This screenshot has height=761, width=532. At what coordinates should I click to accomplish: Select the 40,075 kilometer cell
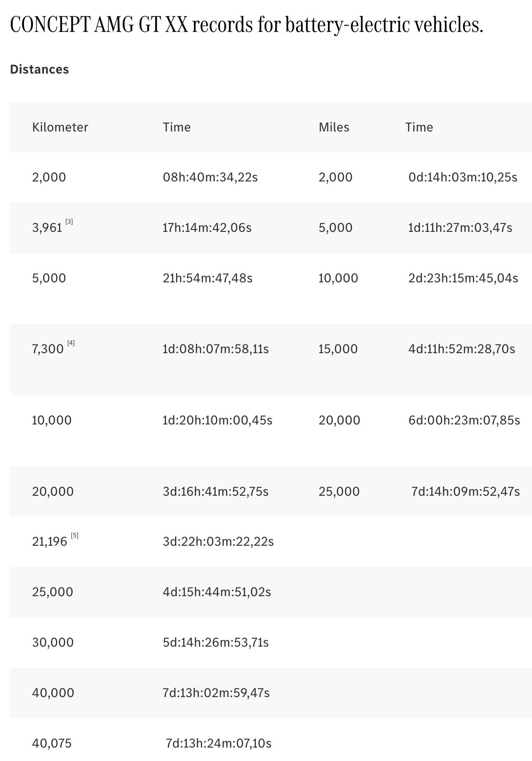pos(52,743)
